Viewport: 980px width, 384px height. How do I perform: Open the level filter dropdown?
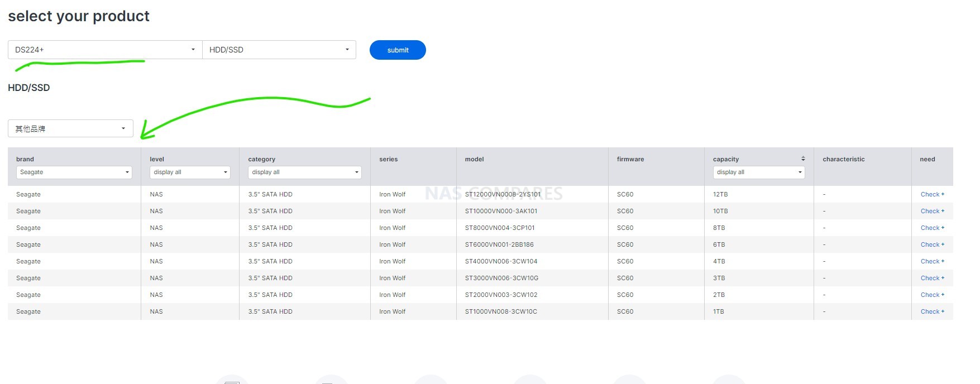point(190,172)
